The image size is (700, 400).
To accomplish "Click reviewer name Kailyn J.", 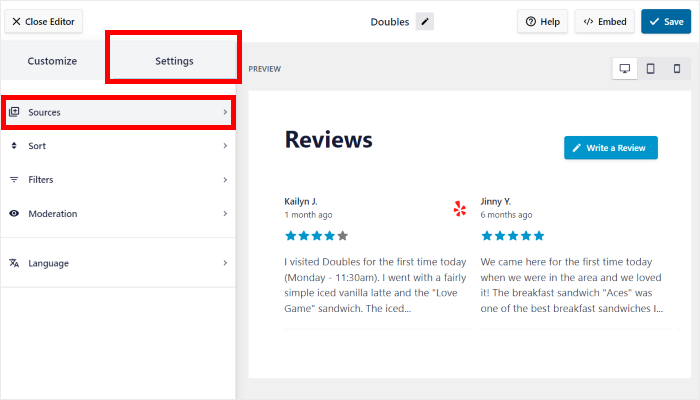I will pos(301,201).
